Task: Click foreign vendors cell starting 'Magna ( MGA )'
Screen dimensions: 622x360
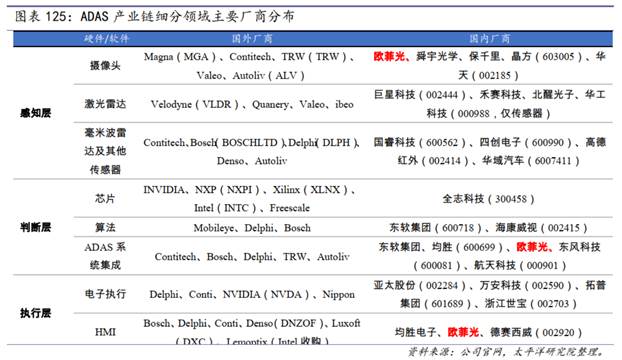Action: 250,66
